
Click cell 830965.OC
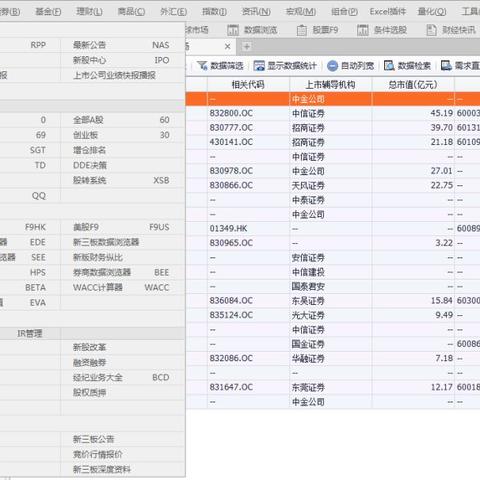point(248,243)
